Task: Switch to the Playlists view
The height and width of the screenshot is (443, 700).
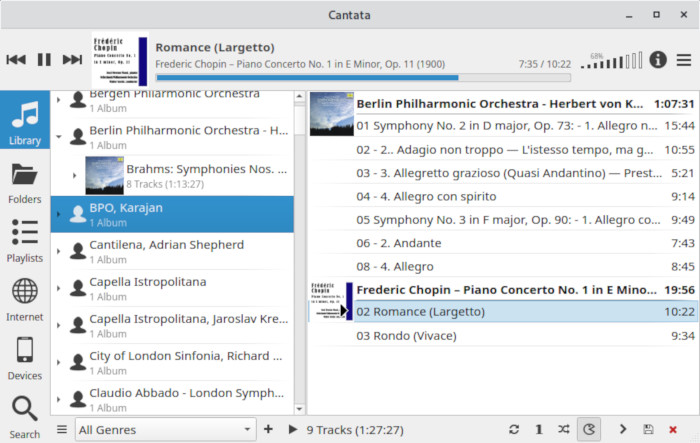Action: point(25,242)
